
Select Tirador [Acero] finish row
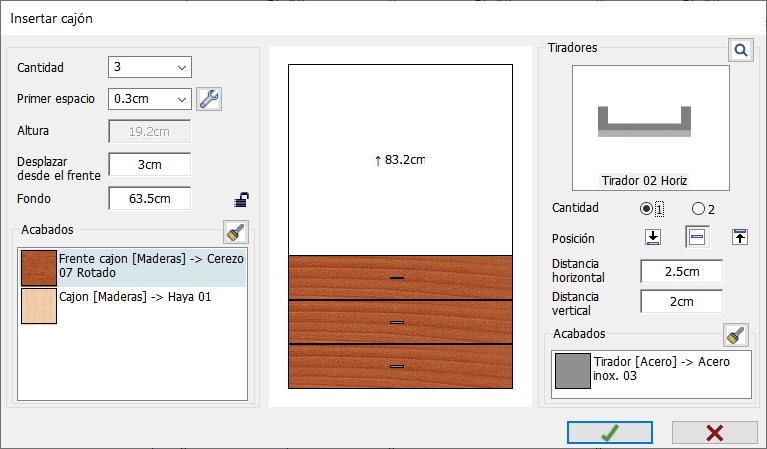(x=652, y=371)
